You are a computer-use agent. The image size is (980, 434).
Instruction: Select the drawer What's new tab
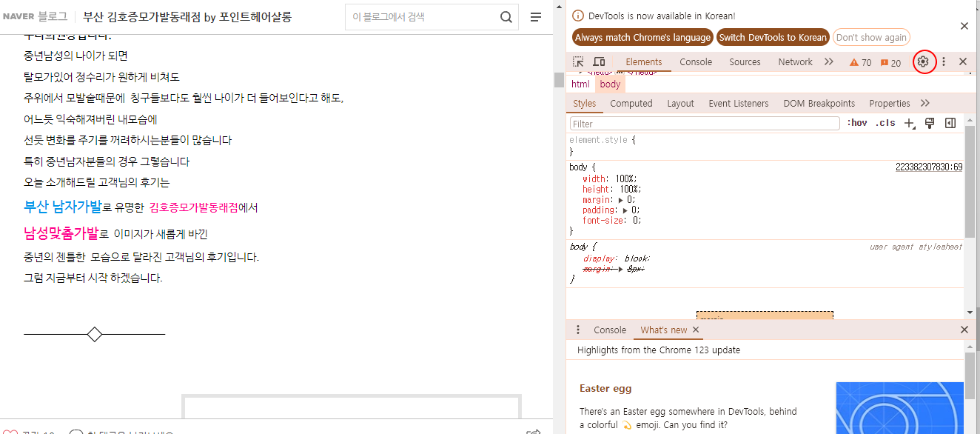click(x=664, y=330)
